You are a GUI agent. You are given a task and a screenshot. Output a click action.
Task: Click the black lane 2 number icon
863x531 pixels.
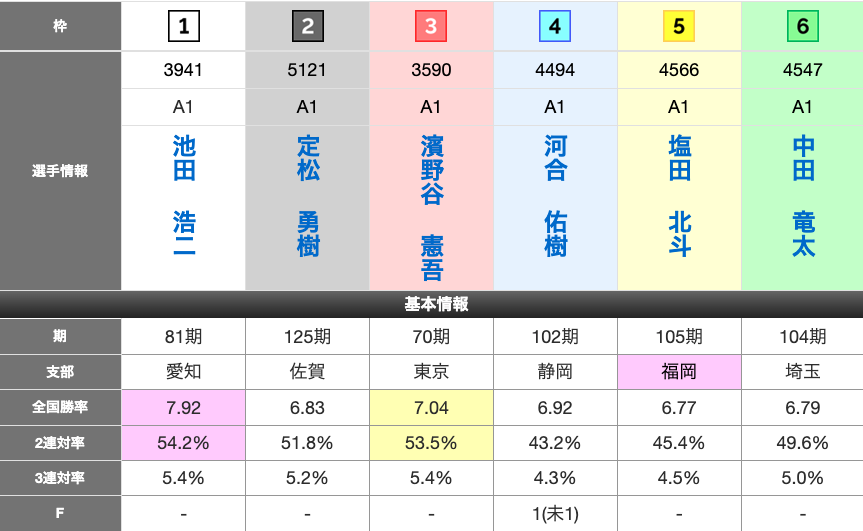(307, 27)
